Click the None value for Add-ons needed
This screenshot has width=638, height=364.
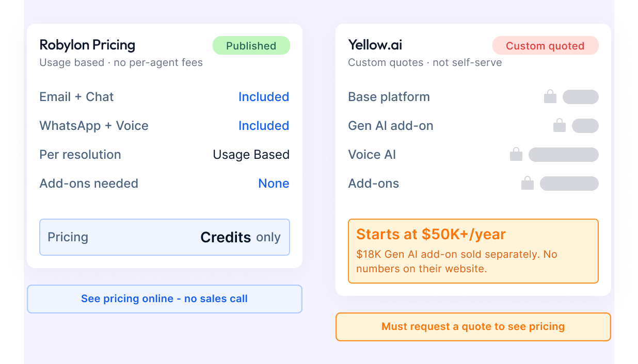(274, 184)
